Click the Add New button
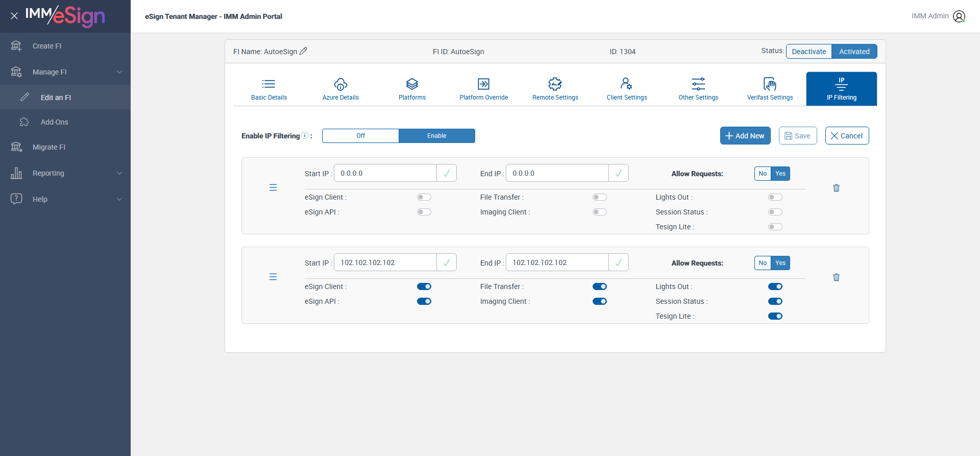This screenshot has height=456, width=980. pos(745,136)
